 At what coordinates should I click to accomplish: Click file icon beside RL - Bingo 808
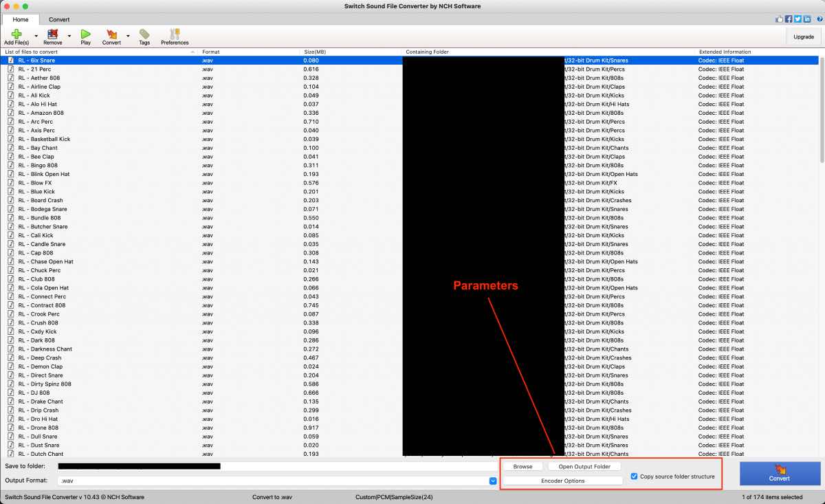click(10, 165)
